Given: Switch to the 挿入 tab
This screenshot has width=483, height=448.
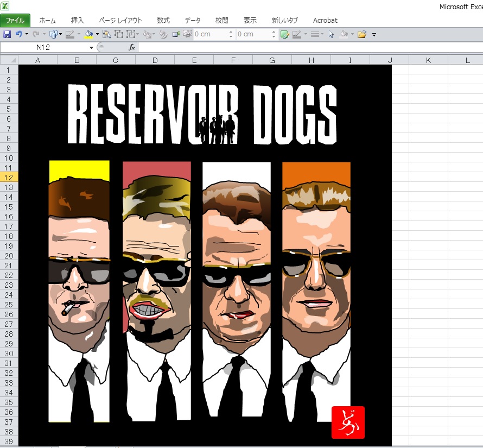Looking at the screenshot, I should point(77,20).
